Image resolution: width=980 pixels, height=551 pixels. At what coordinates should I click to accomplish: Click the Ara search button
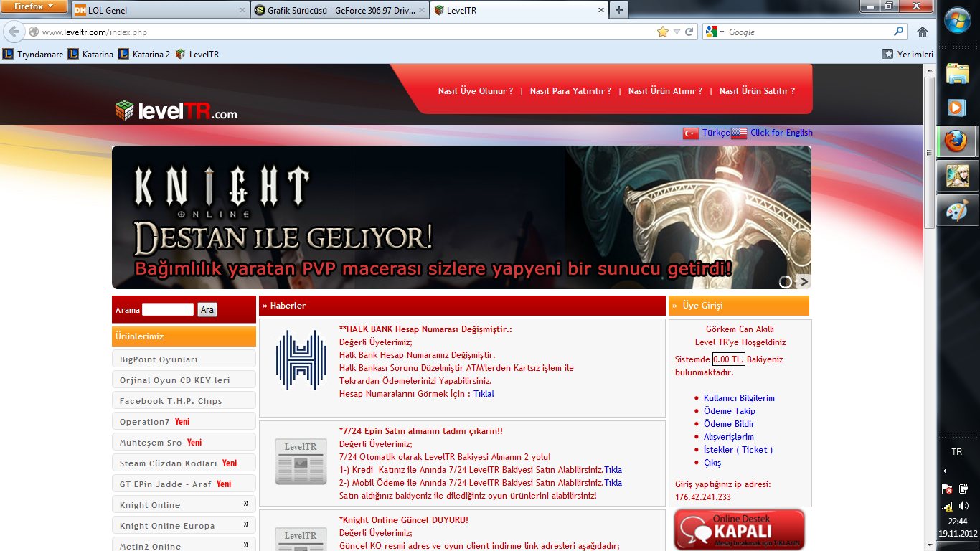207,310
